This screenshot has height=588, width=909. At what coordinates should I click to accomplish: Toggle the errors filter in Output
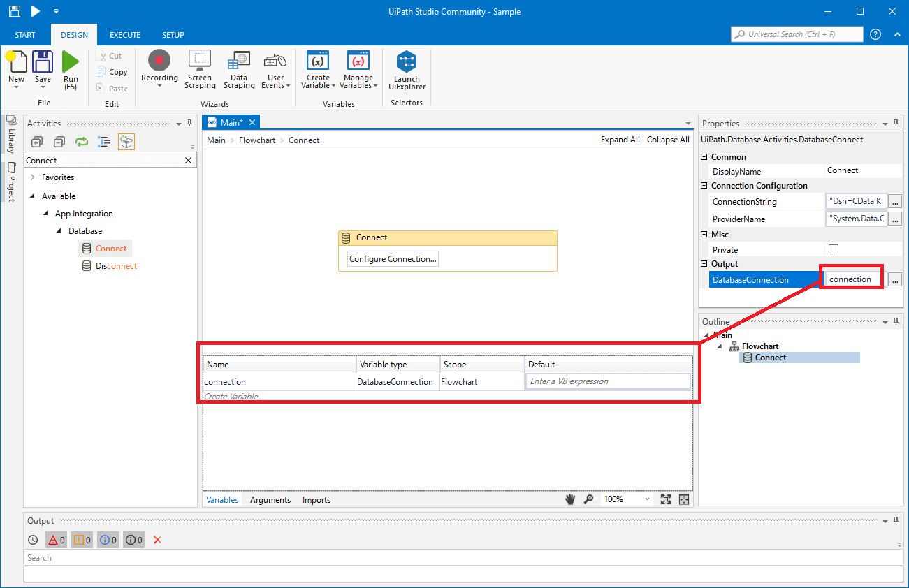click(x=56, y=540)
